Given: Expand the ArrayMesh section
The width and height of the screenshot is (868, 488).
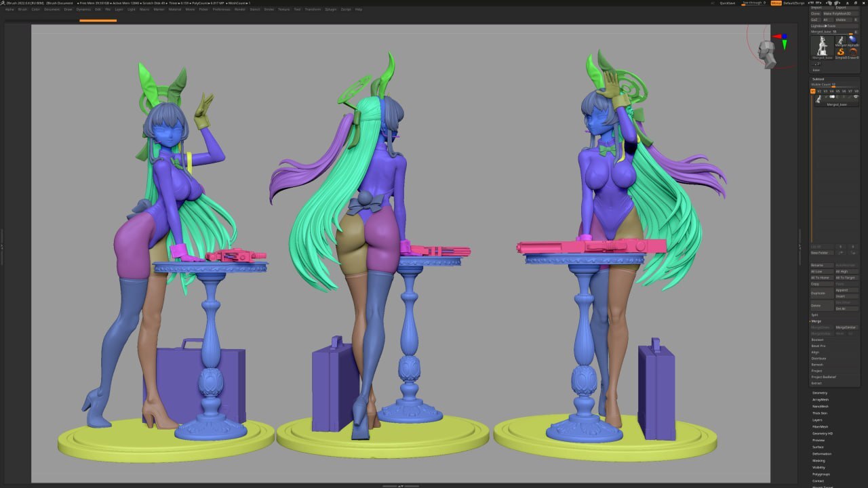Looking at the screenshot, I should coord(821,400).
